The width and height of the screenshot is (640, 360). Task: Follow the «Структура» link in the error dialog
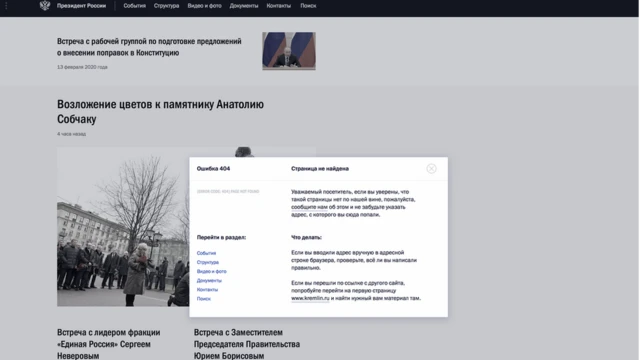pyautogui.click(x=208, y=262)
